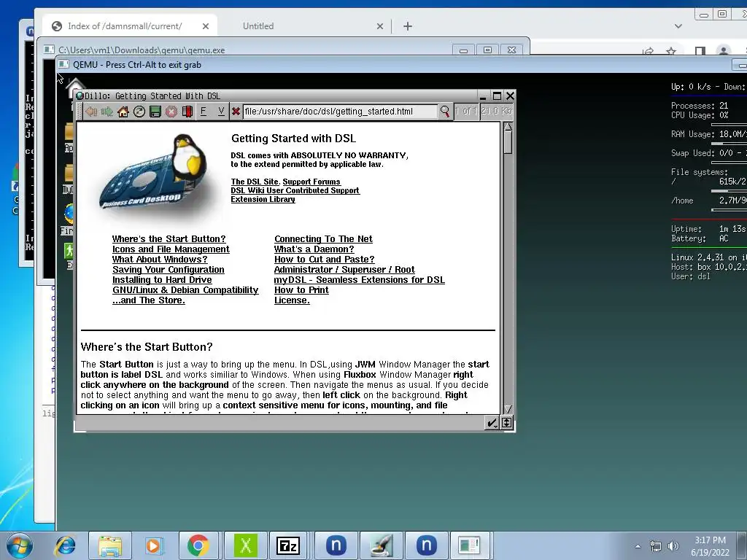Open the taskbar clock showing 3:17 PM

(x=710, y=546)
